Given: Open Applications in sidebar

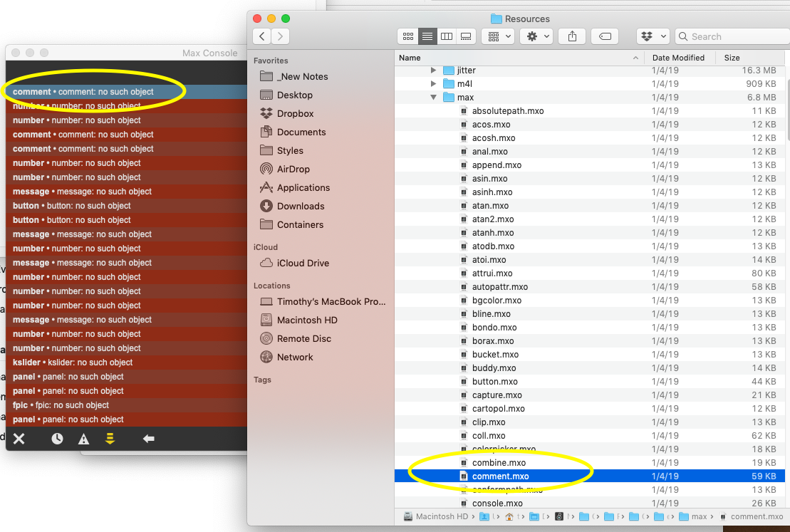Looking at the screenshot, I should pos(295,187).
